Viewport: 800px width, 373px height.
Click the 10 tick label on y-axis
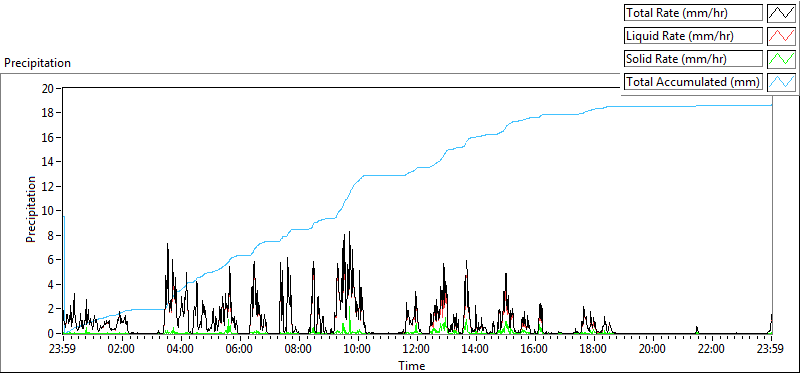(x=47, y=211)
